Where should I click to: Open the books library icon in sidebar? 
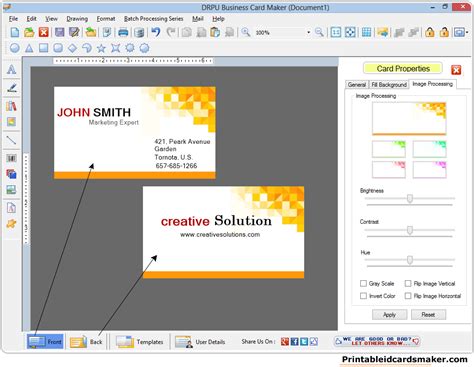click(11, 106)
